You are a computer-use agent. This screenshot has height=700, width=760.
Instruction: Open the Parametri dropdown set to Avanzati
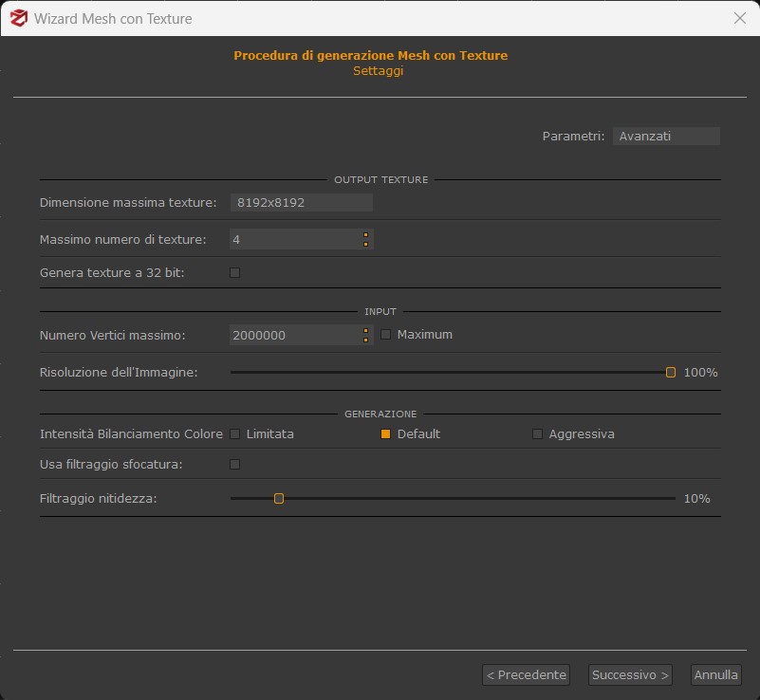tap(666, 137)
